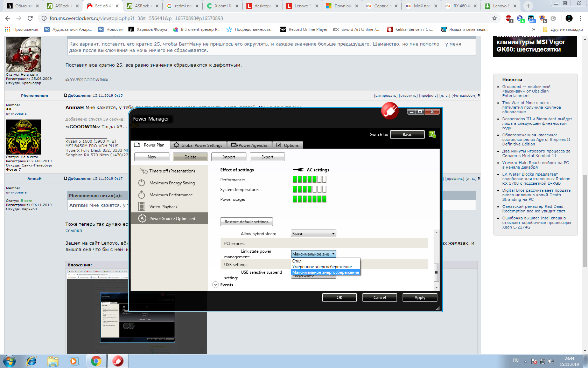The width and height of the screenshot is (588, 368).
Task: Select the Maximum Performance plan icon
Action: click(142, 195)
